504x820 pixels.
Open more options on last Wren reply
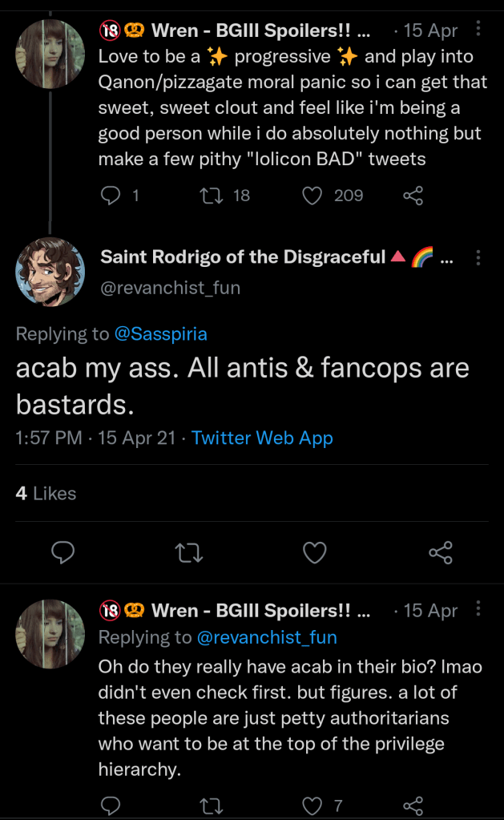478,610
